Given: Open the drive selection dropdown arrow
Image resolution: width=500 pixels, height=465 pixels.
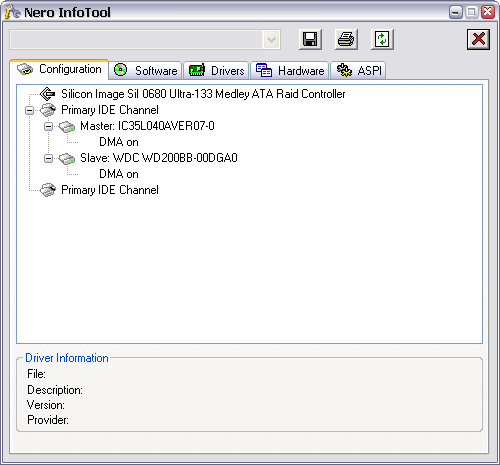Looking at the screenshot, I should coord(271,40).
